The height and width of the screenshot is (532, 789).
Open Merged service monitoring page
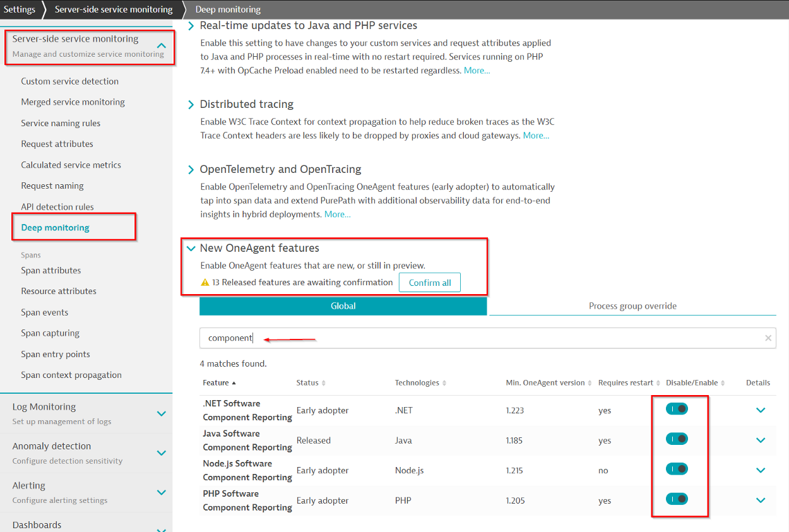(x=73, y=102)
